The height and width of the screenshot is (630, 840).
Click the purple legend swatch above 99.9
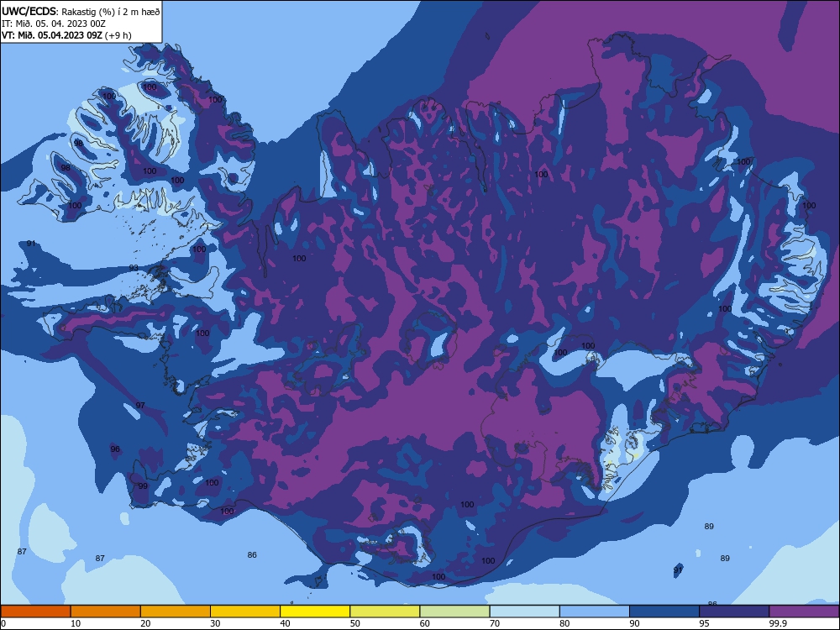coord(804,612)
